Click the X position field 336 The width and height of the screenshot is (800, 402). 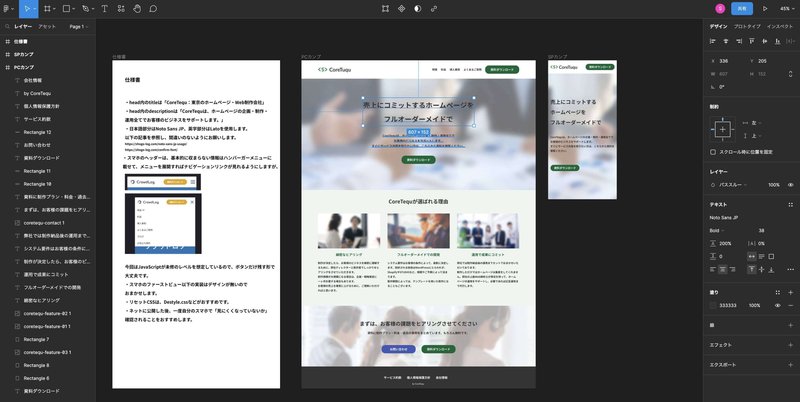point(723,61)
